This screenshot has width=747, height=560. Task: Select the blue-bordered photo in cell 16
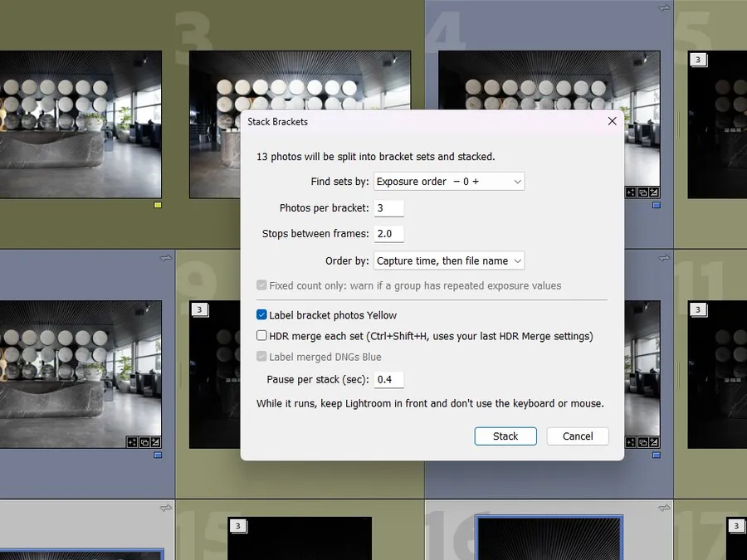coord(549,538)
